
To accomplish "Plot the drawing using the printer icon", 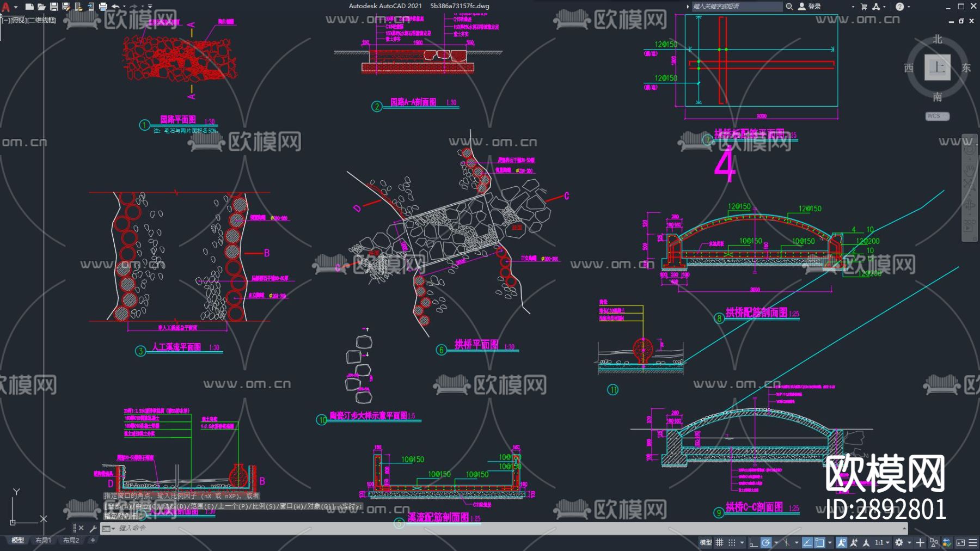I will (103, 7).
